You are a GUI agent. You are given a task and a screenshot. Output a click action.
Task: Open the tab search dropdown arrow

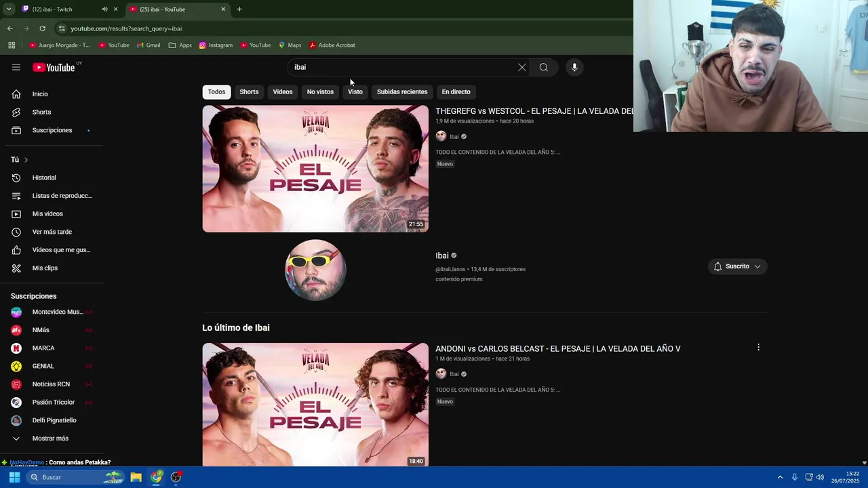(9, 9)
